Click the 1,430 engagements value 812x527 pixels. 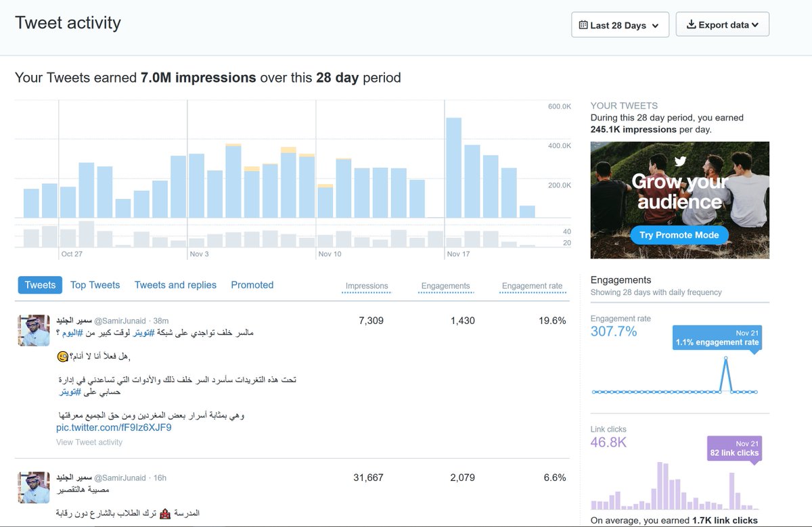coord(462,321)
